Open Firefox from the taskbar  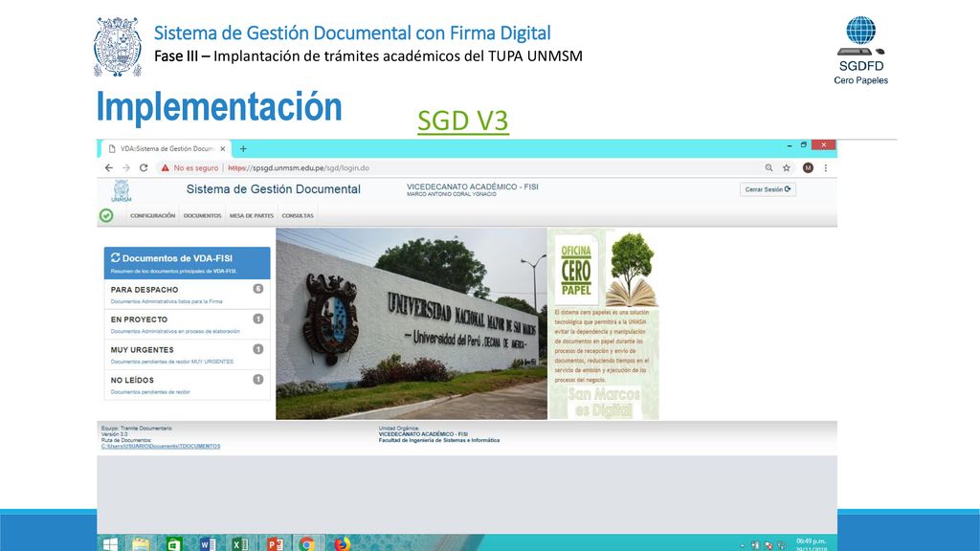click(342, 544)
